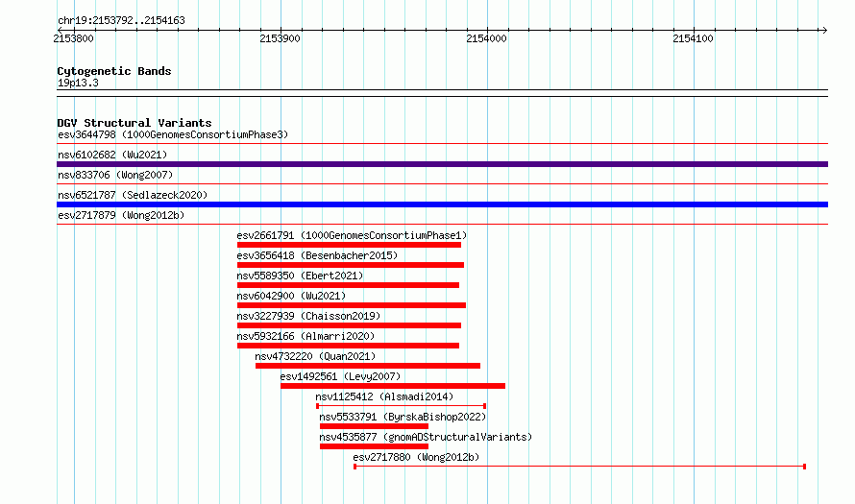
Task: Click the nsv4535877 (gnomADStructuralVariants) label
Action: click(x=426, y=437)
